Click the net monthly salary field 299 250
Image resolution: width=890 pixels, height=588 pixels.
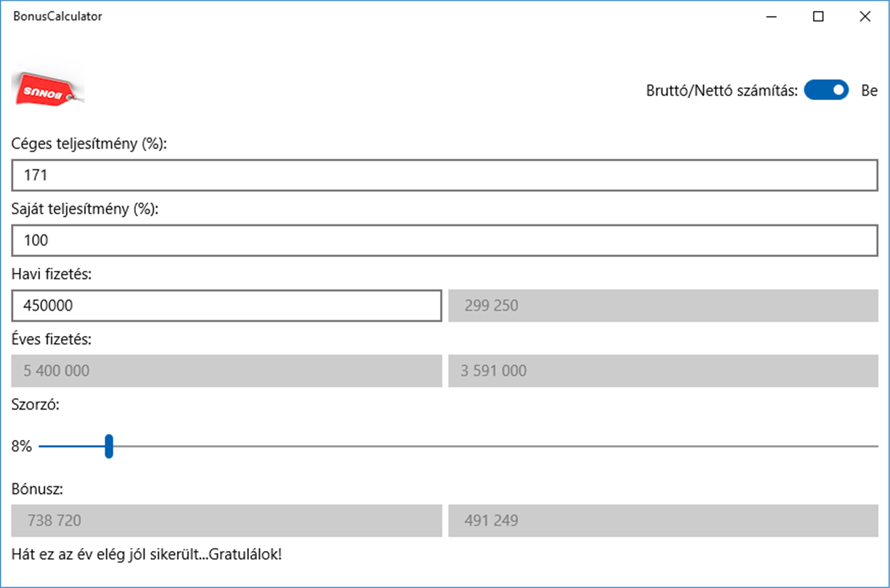pos(663,306)
